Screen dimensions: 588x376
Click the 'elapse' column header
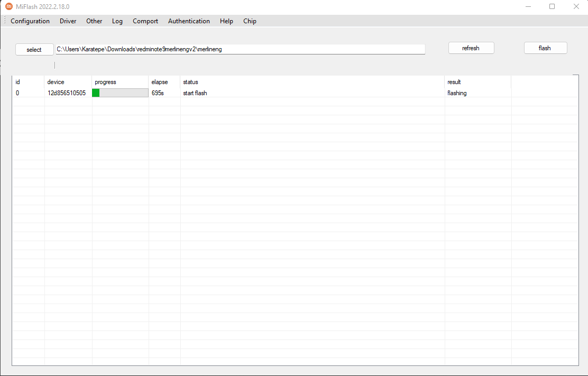point(164,82)
